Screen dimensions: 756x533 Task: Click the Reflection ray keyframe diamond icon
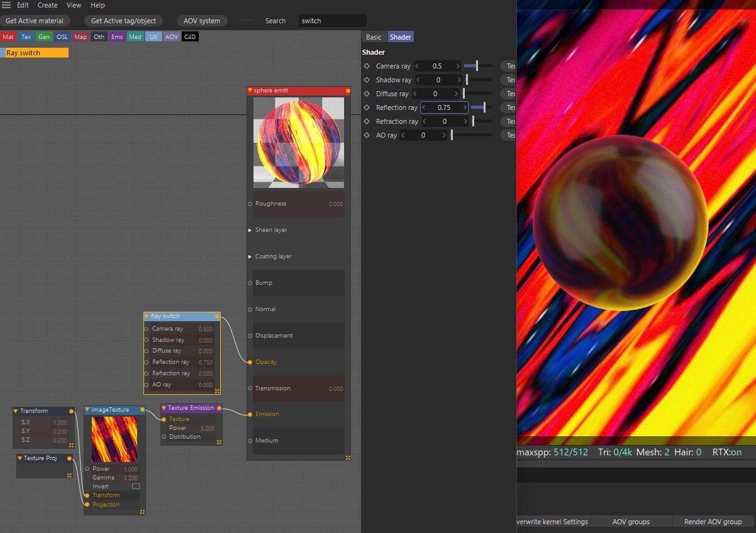pyautogui.click(x=367, y=107)
